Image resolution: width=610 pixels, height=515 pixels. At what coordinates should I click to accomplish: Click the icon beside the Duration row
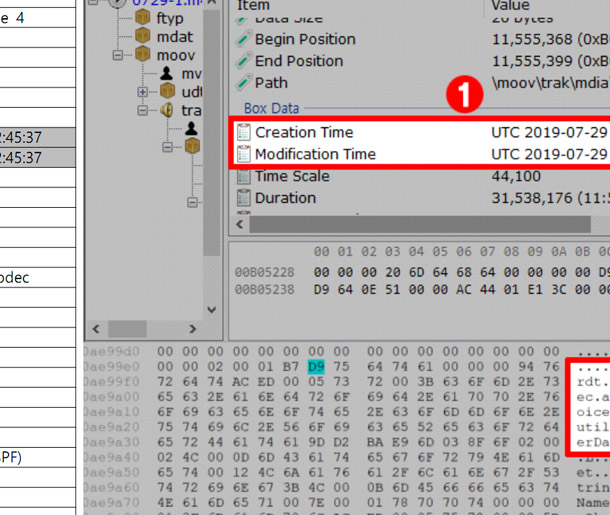tap(243, 198)
